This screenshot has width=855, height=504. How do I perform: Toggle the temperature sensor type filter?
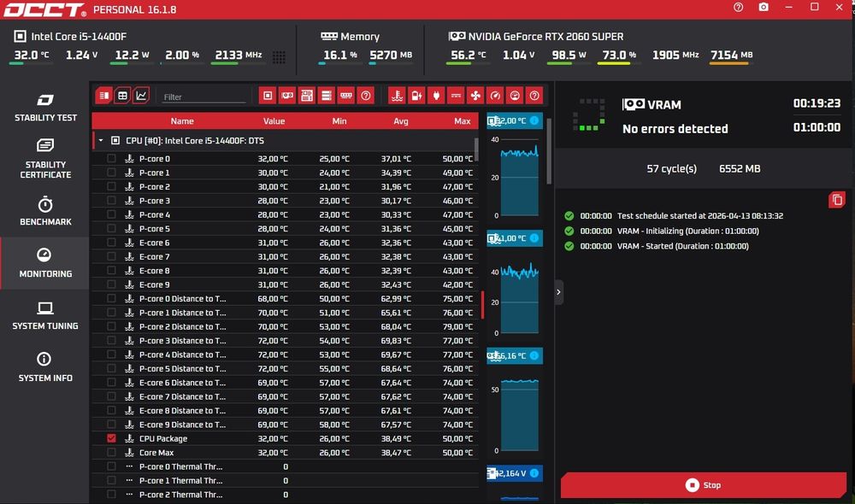[x=397, y=96]
